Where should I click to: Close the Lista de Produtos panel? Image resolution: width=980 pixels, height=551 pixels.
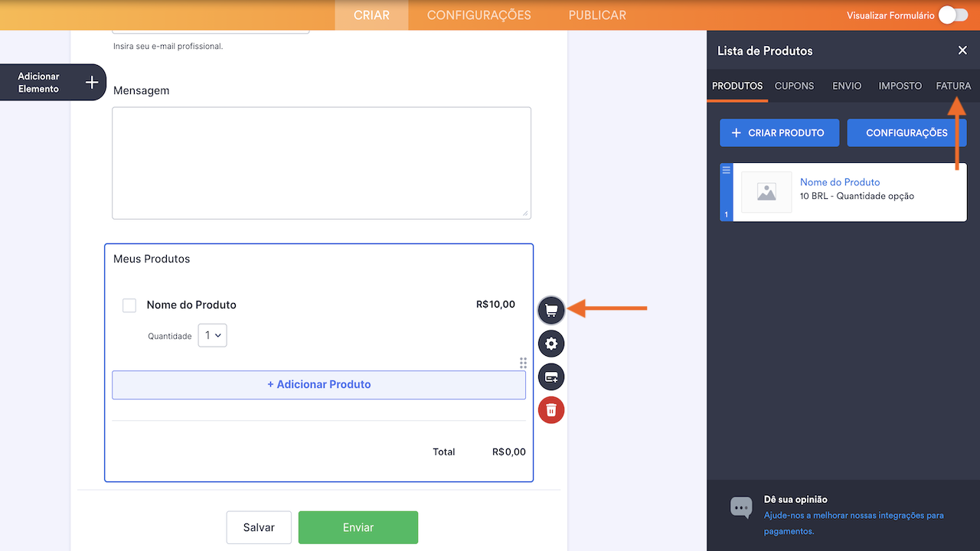962,50
